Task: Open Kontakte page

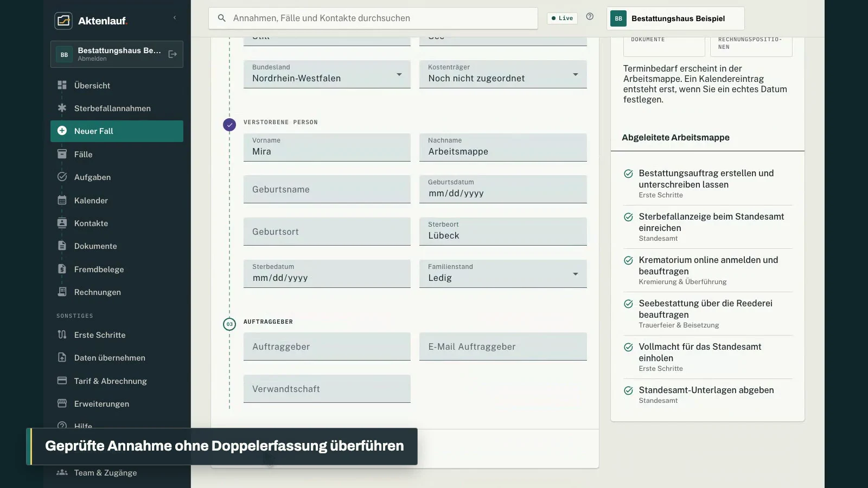Action: [x=117, y=223]
